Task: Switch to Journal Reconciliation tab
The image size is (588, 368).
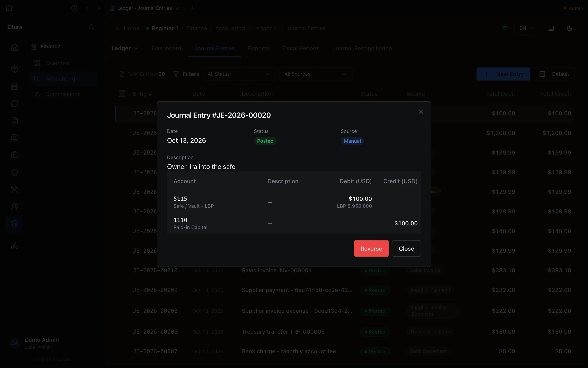Action: (362, 48)
